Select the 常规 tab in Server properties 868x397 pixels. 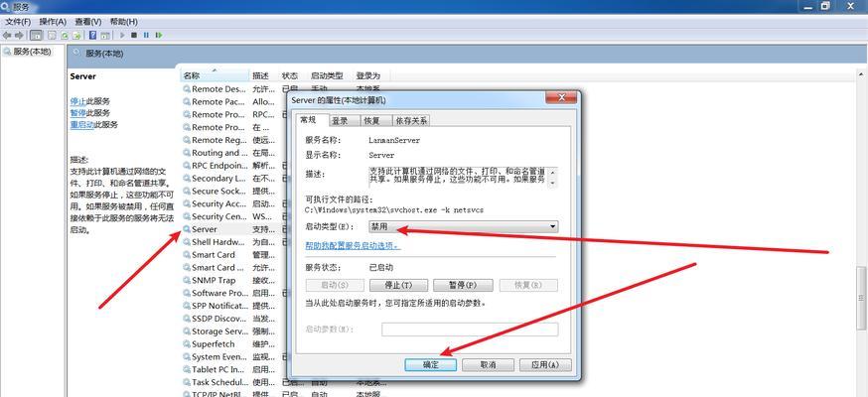pyautogui.click(x=311, y=119)
